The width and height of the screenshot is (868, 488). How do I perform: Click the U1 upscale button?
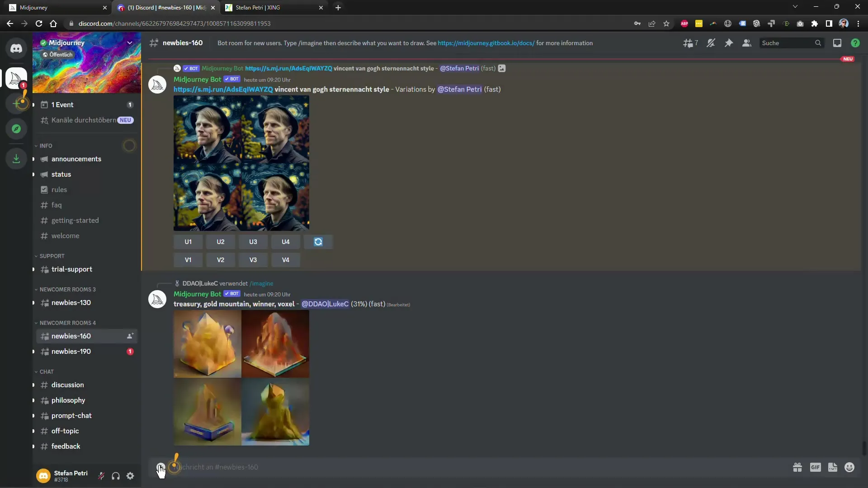pyautogui.click(x=188, y=242)
